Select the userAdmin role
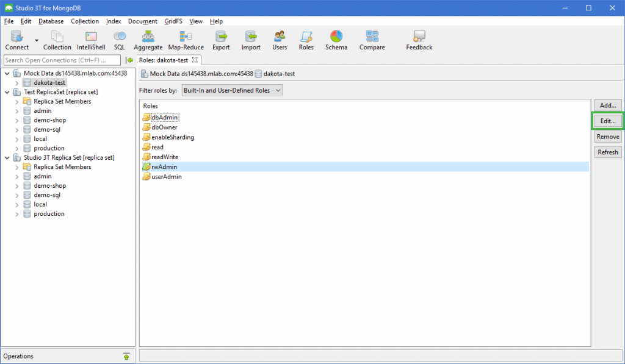 pyautogui.click(x=166, y=176)
